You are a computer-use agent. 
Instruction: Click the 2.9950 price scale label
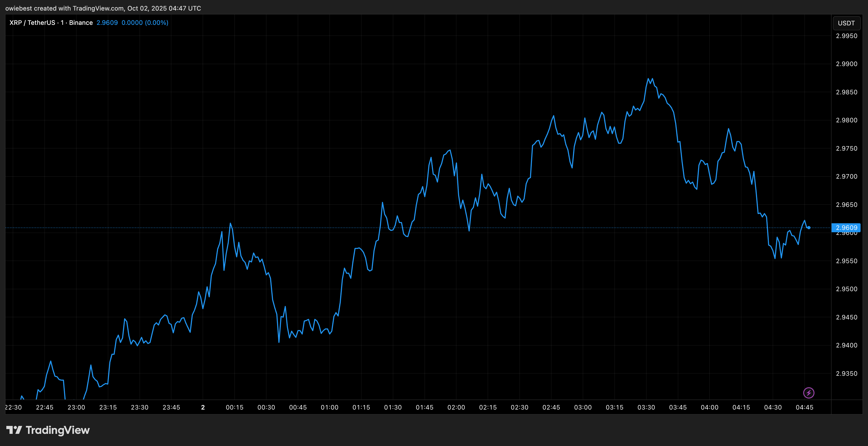846,36
